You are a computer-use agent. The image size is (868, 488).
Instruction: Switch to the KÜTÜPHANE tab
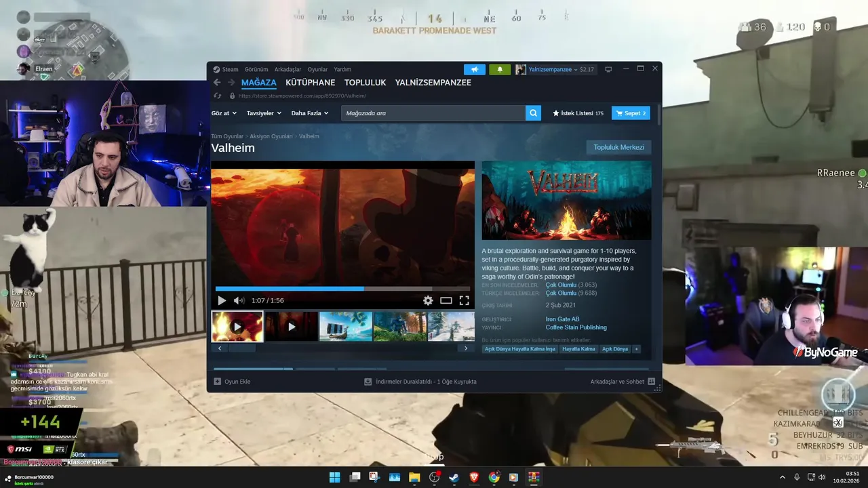[310, 83]
